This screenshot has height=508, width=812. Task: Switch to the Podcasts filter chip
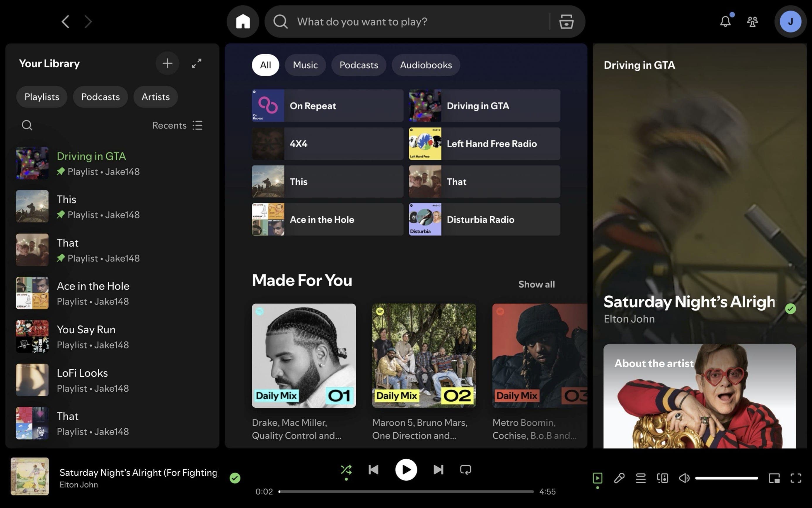[359, 65]
